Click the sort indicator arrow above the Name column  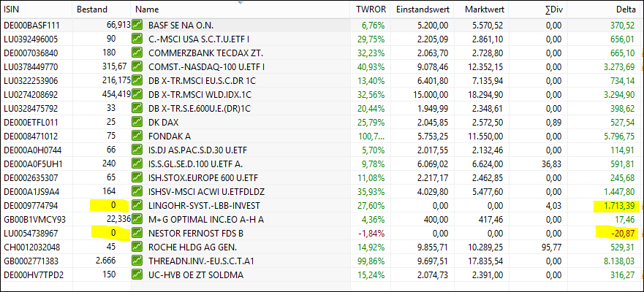point(242,3)
